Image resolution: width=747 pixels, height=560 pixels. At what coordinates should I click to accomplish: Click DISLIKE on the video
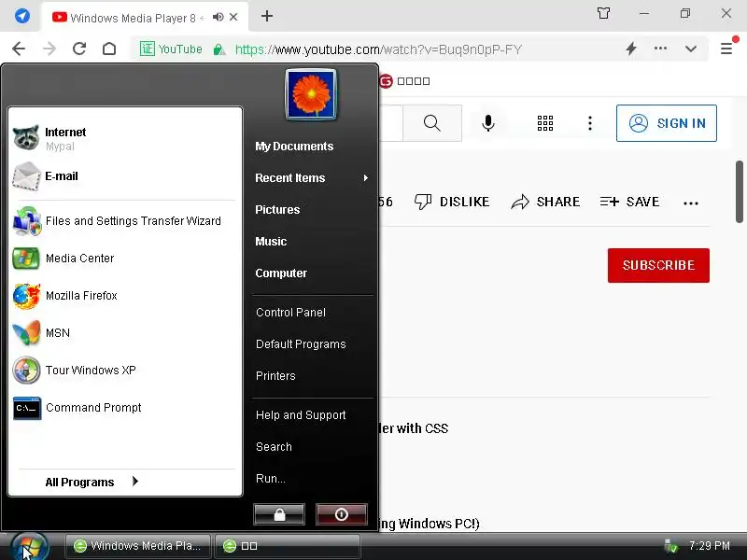coord(452,202)
